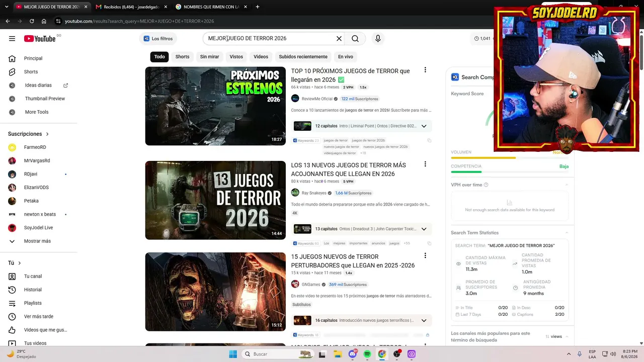Show hidden system tray icons
Screen dimensions: 644x362
pos(569,354)
